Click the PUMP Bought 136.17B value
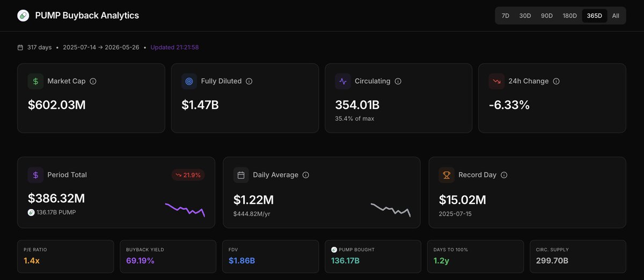Image resolution: width=644 pixels, height=280 pixels. (x=346, y=261)
